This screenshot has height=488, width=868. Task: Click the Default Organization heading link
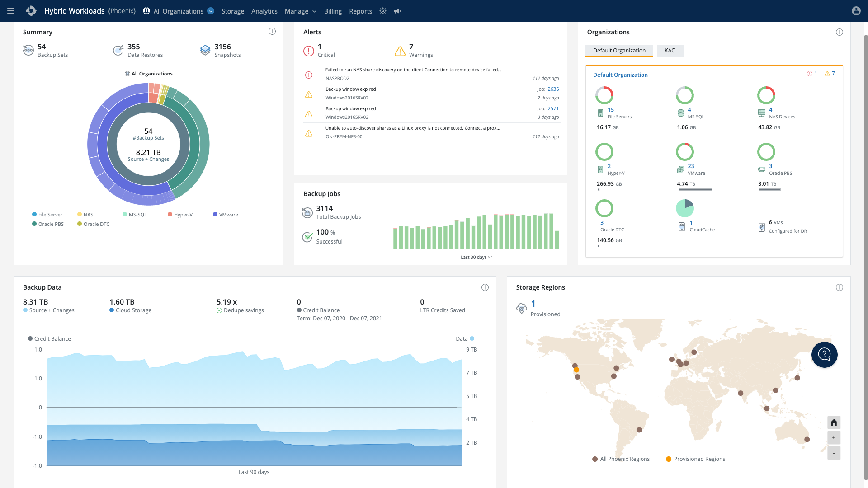click(620, 75)
